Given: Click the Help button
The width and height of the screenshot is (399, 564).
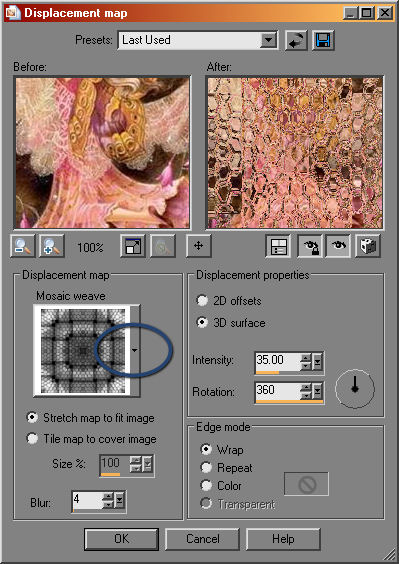Looking at the screenshot, I should tap(283, 539).
